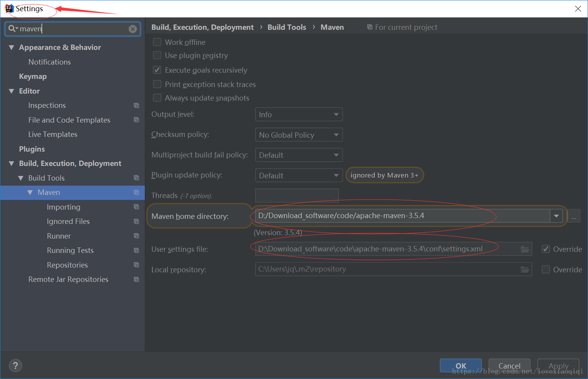Image resolution: width=588 pixels, height=379 pixels.
Task: Uncheck Execute goals recursively
Action: click(157, 70)
